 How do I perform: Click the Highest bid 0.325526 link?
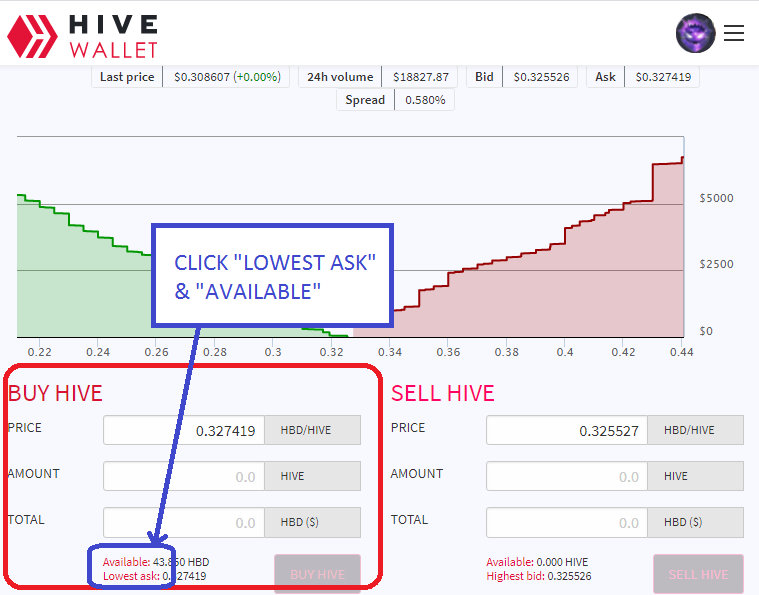click(x=539, y=576)
